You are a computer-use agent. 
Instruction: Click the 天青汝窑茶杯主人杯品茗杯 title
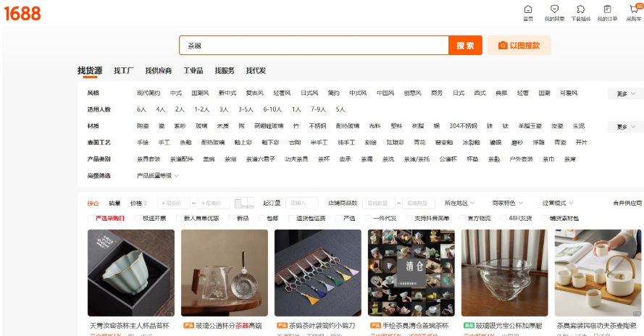(130, 326)
